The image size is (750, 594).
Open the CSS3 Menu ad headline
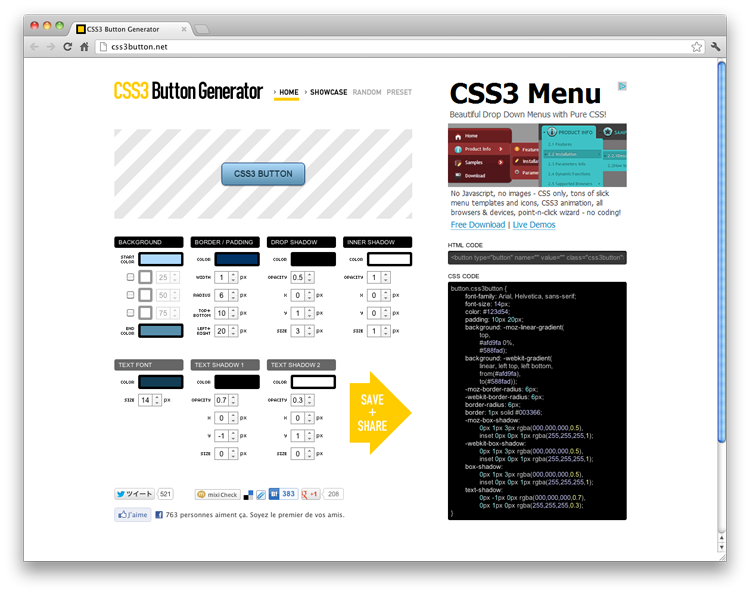(x=525, y=93)
